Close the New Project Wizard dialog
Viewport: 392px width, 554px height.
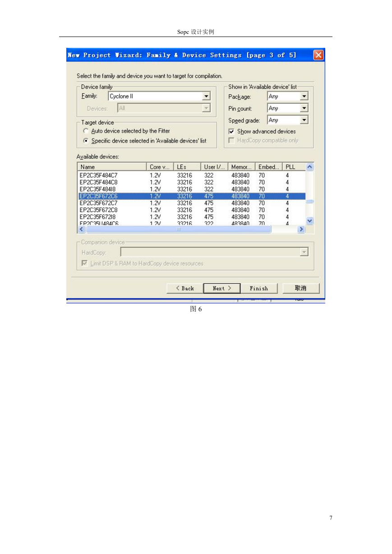[318, 55]
